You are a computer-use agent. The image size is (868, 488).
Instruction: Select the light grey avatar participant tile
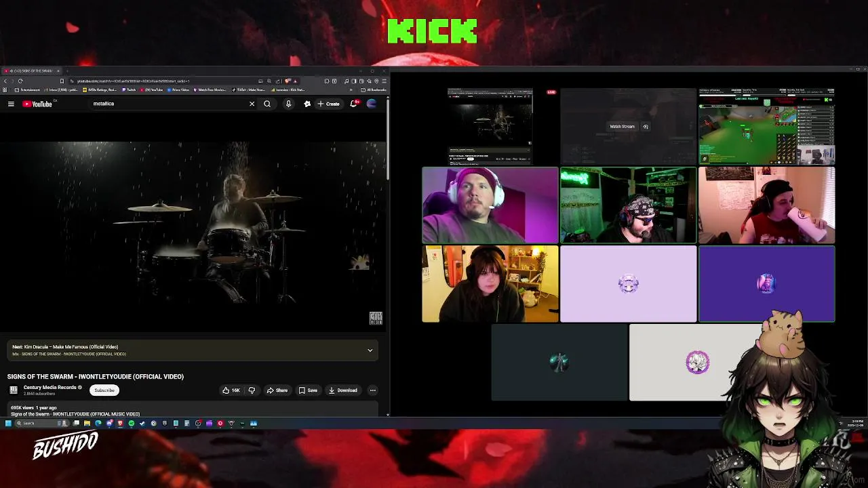(x=697, y=363)
